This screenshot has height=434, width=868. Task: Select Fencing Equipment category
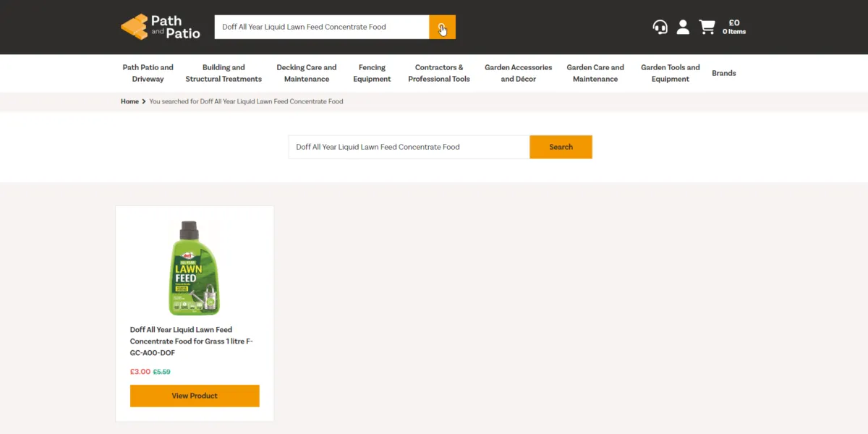(372, 73)
